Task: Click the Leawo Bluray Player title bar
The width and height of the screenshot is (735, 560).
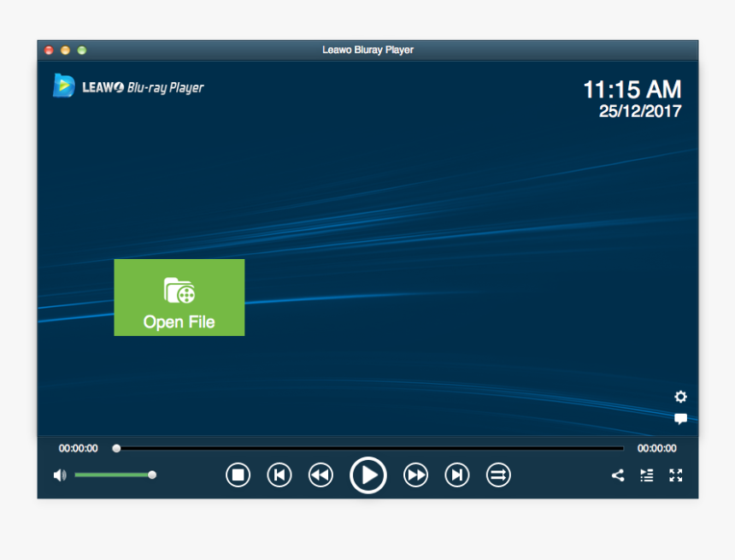Action: 367,50
